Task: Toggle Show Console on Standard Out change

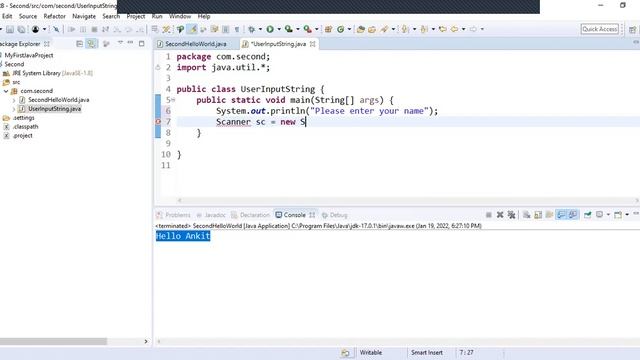Action: point(562,215)
